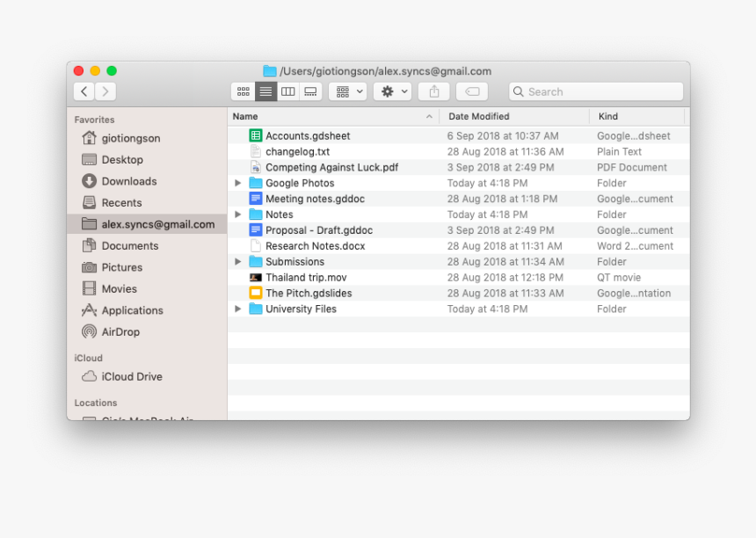The width and height of the screenshot is (756, 538).
Task: Select column view button
Action: 287,91
